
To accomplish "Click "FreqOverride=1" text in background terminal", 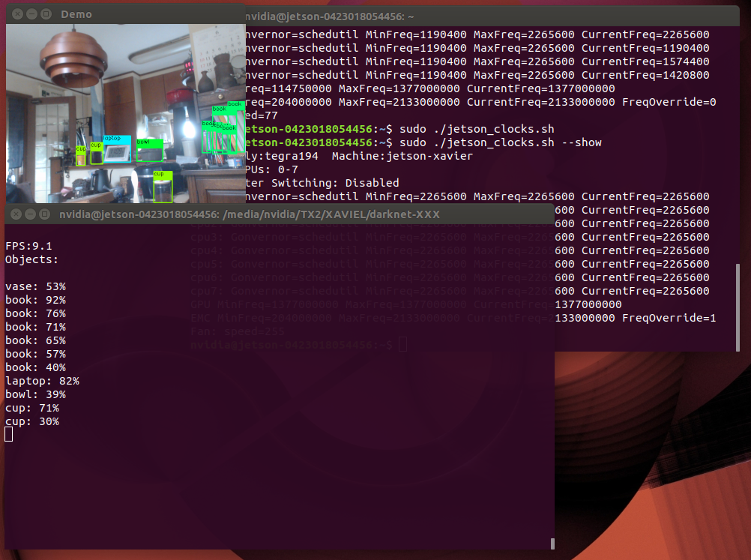I will [x=669, y=318].
